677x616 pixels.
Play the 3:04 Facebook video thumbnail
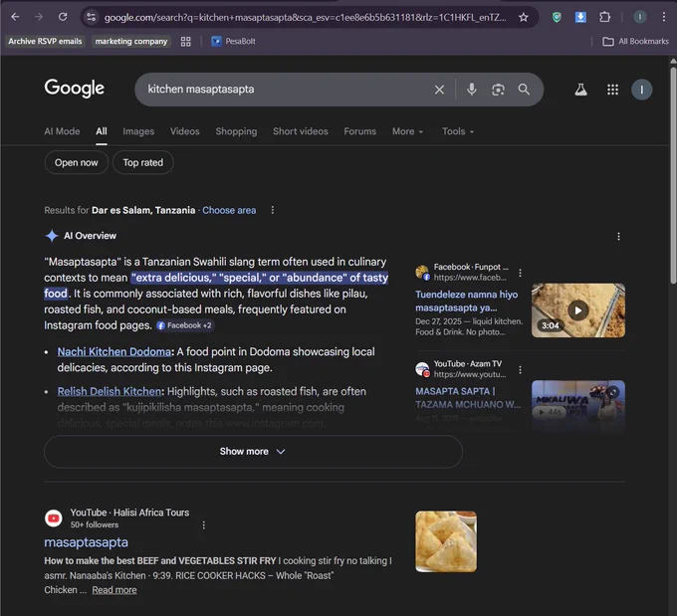[x=578, y=310]
